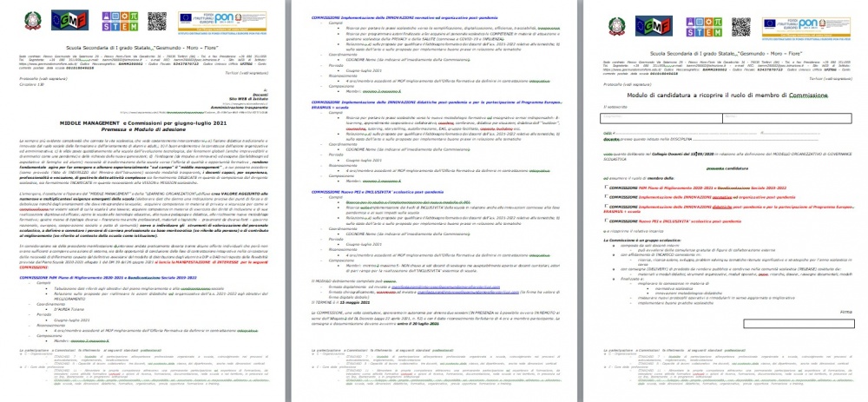Click 'Collegio Docenti del 15/09/2020' text
The width and height of the screenshot is (868, 402).
point(682,153)
